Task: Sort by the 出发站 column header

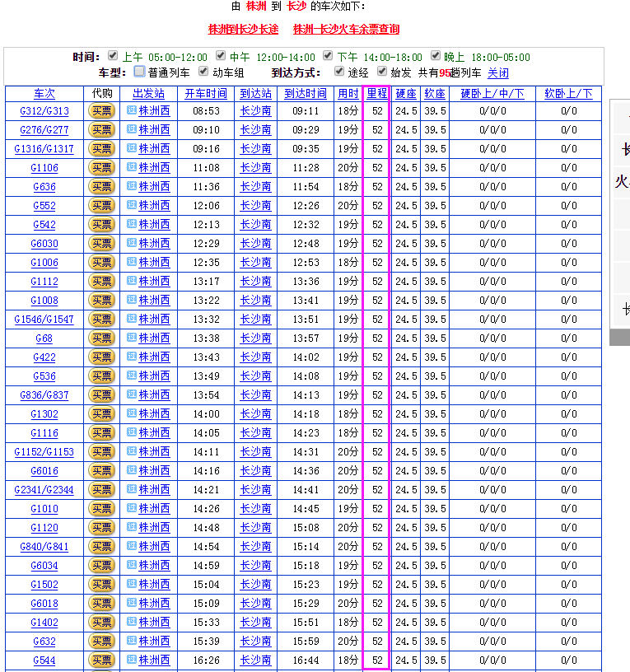Action: point(149,93)
